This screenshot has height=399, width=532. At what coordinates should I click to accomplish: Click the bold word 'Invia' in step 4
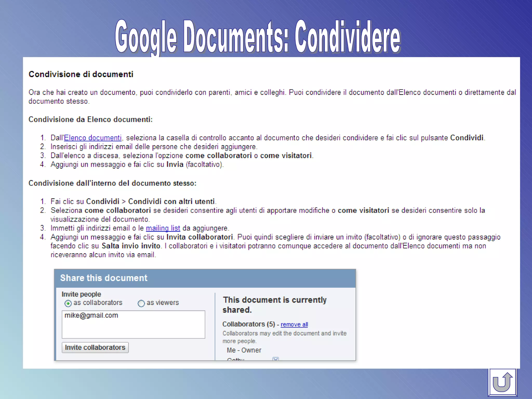click(x=175, y=164)
